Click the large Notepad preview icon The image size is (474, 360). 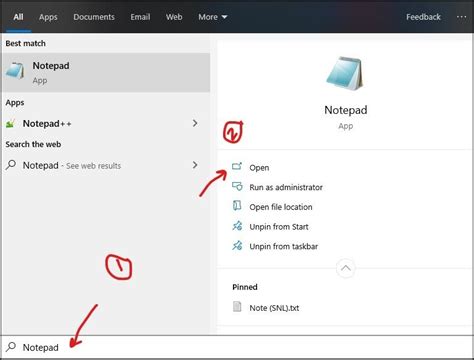pos(345,73)
